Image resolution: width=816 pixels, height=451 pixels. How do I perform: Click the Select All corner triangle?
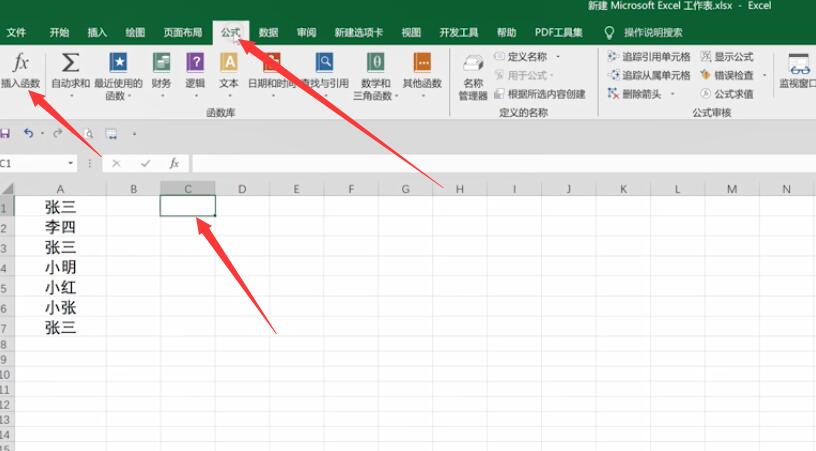7,189
